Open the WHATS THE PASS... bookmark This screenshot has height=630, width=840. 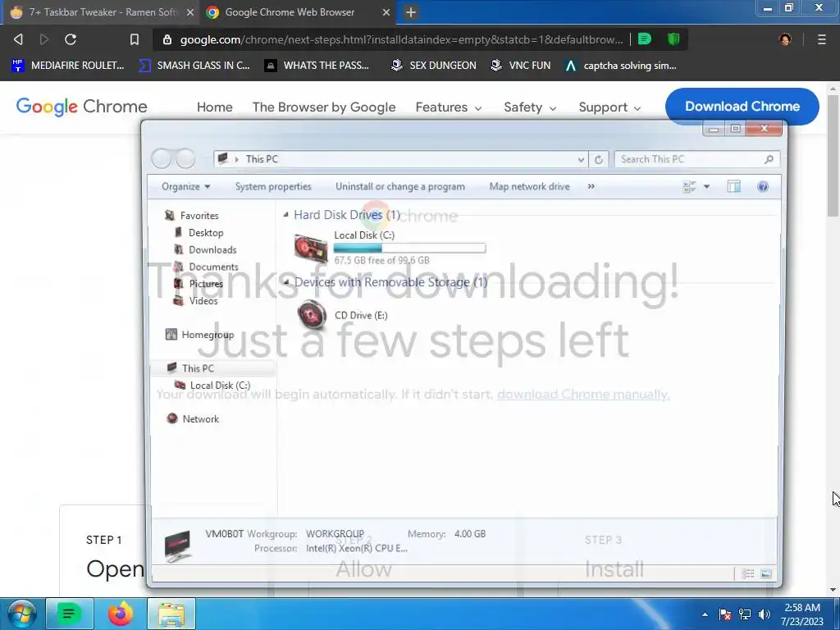click(x=317, y=66)
